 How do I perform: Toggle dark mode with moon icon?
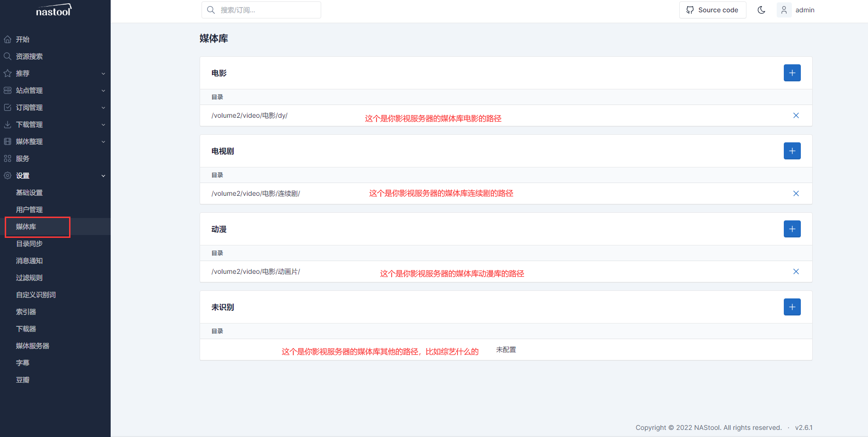(761, 10)
